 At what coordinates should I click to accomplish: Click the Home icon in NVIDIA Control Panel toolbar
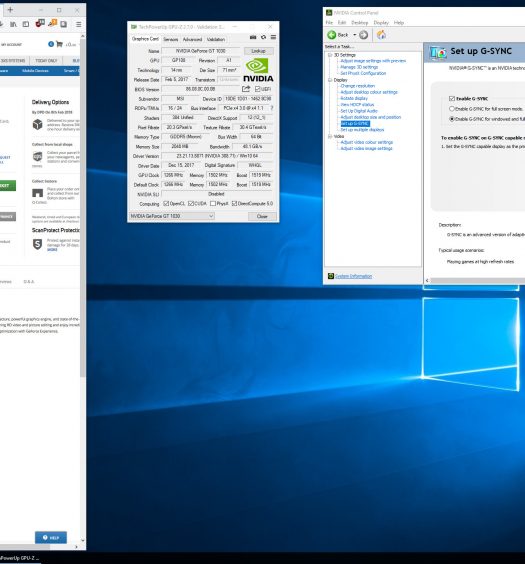(x=381, y=35)
